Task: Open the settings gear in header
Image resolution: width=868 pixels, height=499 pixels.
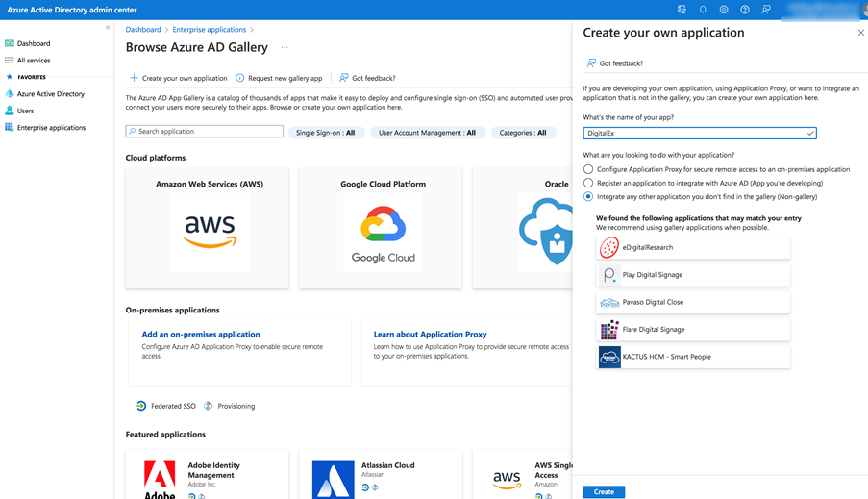Action: pos(724,10)
